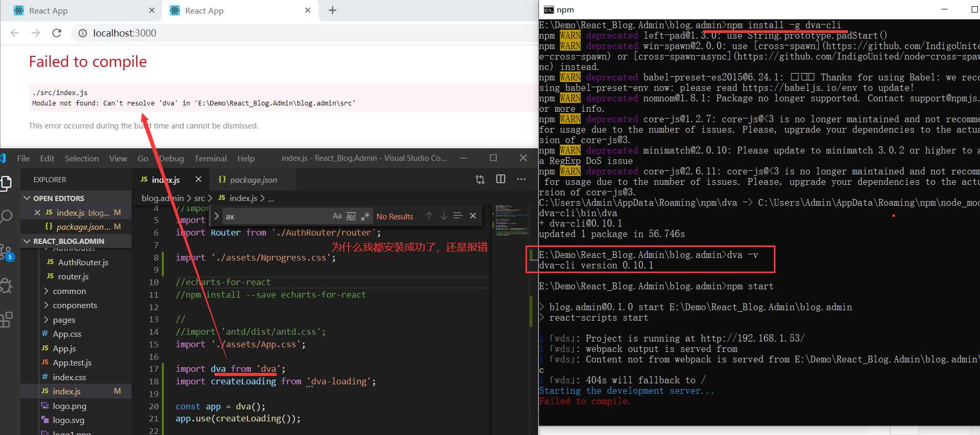Toggle Find in Selection in find widget
980x435 pixels.
tap(458, 216)
